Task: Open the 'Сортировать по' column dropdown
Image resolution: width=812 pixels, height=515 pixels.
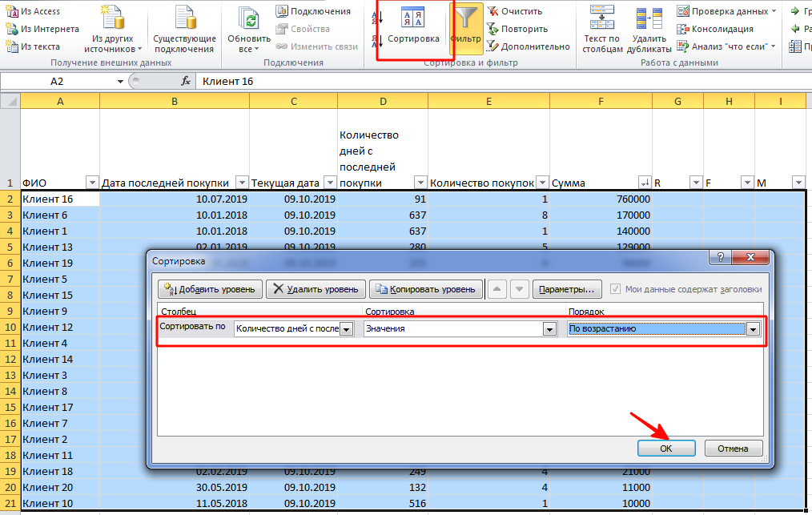Action: pos(346,329)
